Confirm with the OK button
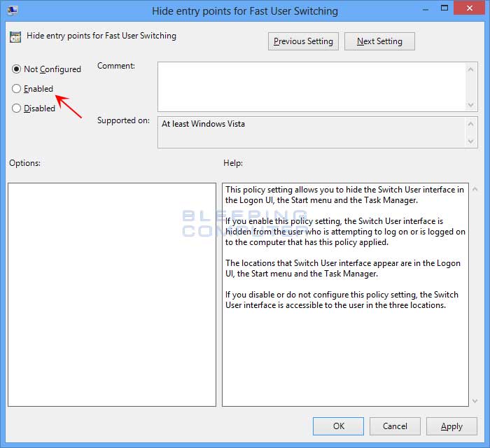The width and height of the screenshot is (490, 448). (x=338, y=426)
